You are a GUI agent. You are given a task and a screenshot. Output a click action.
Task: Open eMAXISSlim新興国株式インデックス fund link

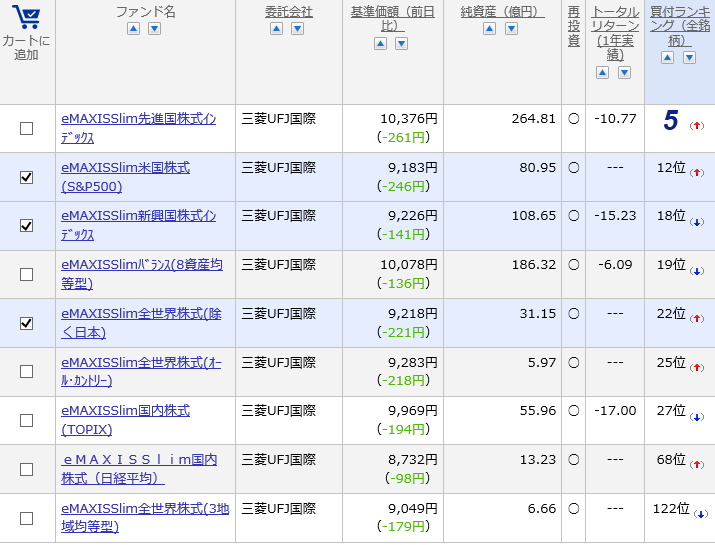tap(139, 225)
